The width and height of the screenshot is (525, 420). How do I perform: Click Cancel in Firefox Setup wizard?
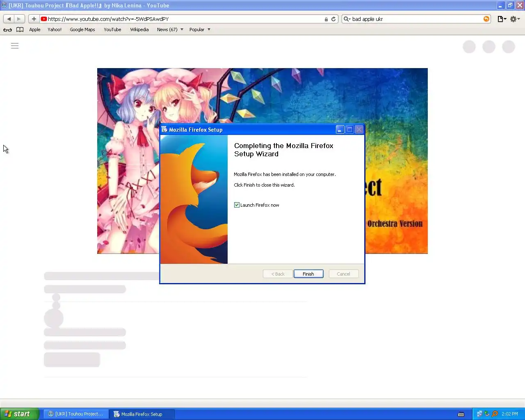344,274
